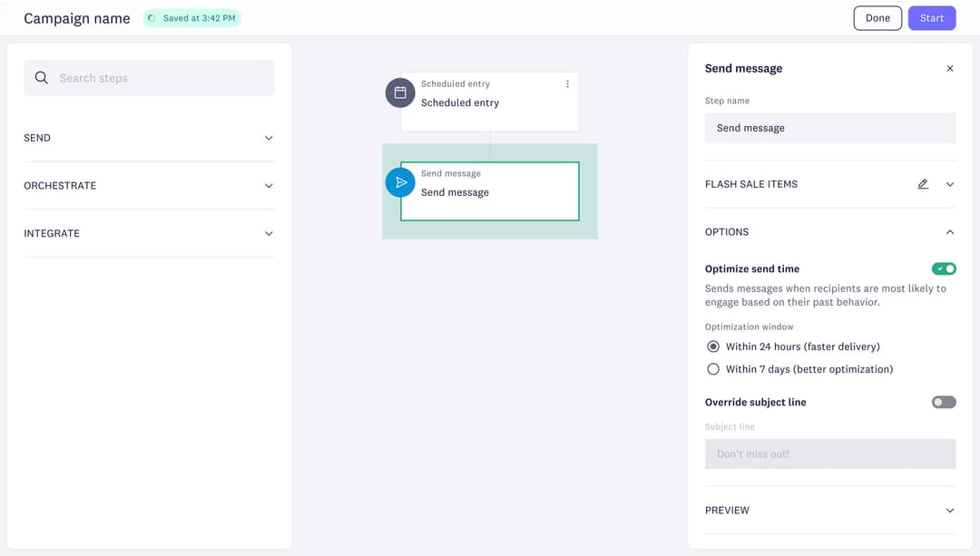The width and height of the screenshot is (980, 556).
Task: Collapse the OPTIONS section
Action: pyautogui.click(x=949, y=231)
